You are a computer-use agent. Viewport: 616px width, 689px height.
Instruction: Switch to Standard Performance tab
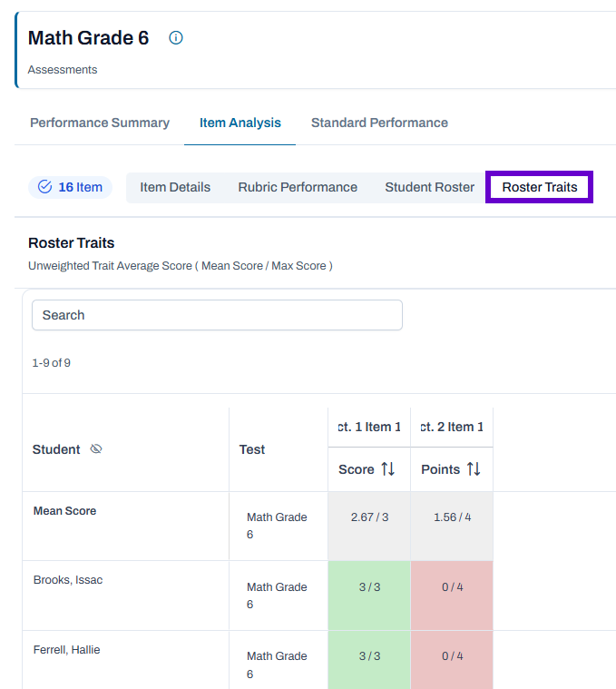(x=379, y=123)
